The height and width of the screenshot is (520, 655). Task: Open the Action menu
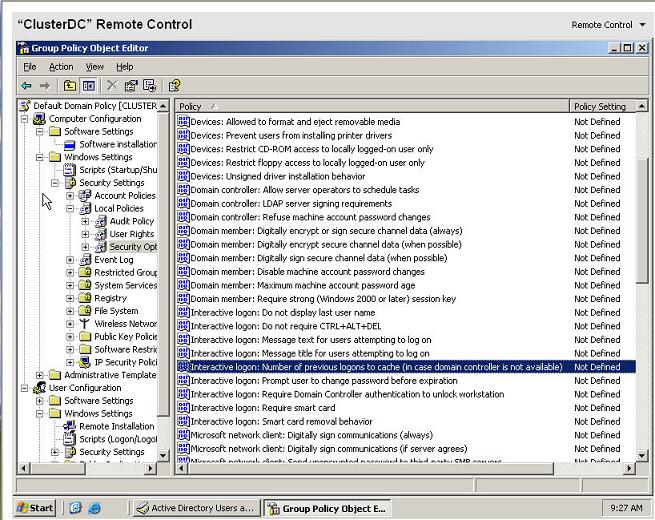click(x=61, y=67)
